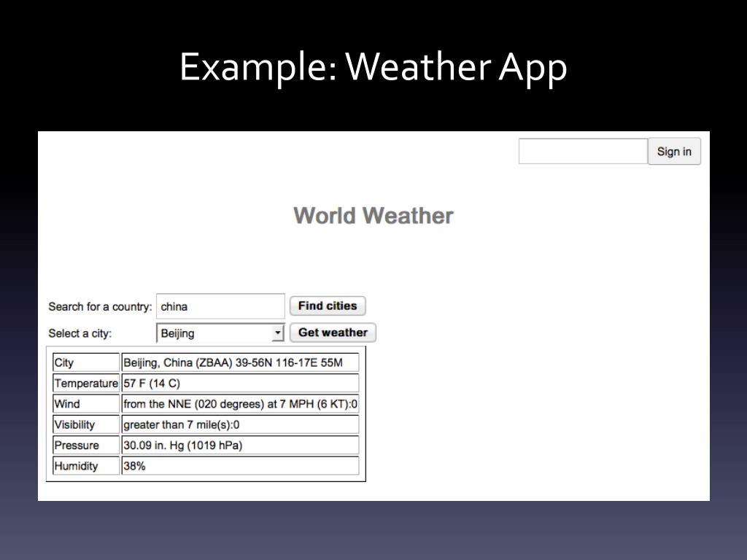Click the Temperature label cell
Image resolution: width=747 pixels, height=560 pixels.
tap(86, 383)
